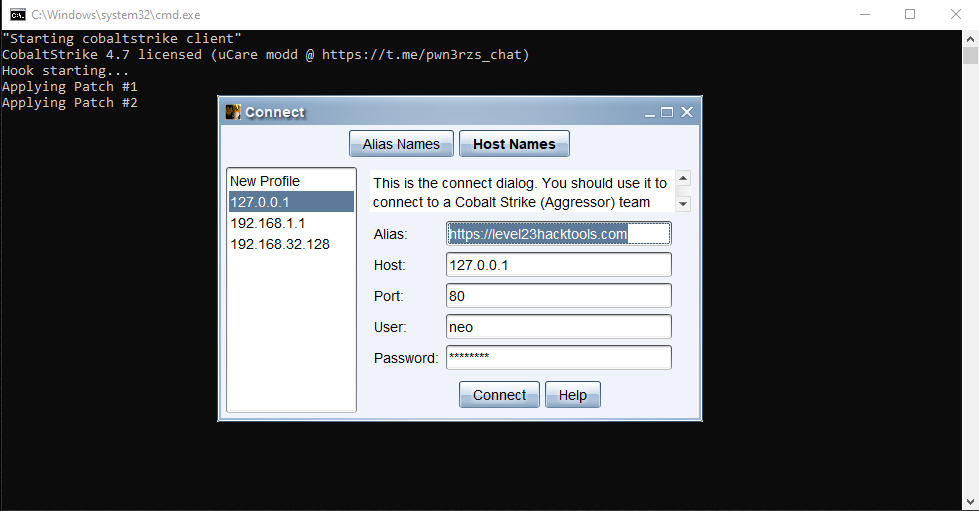Click the 'Starting cobaltstrike client' console line

point(122,39)
